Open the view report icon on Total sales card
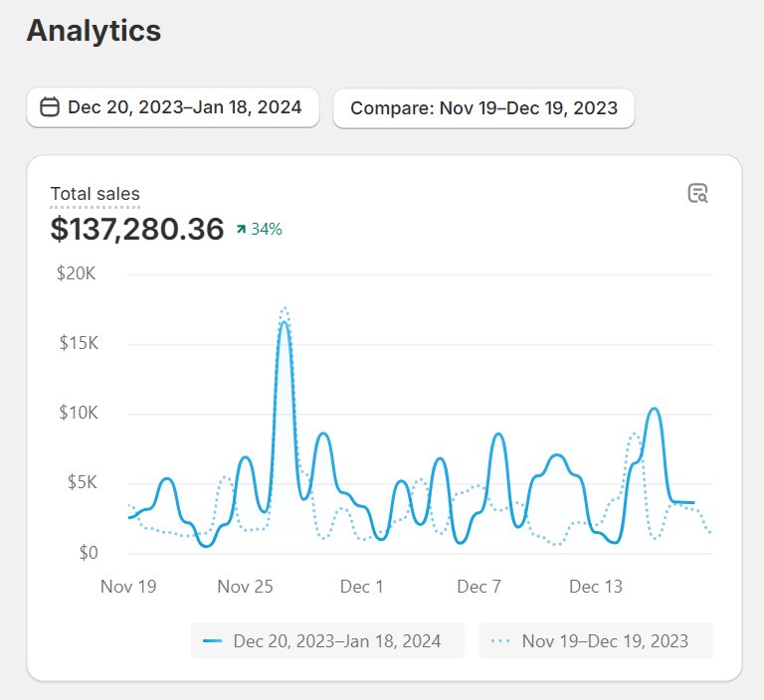The width and height of the screenshot is (764, 700). [x=697, y=193]
